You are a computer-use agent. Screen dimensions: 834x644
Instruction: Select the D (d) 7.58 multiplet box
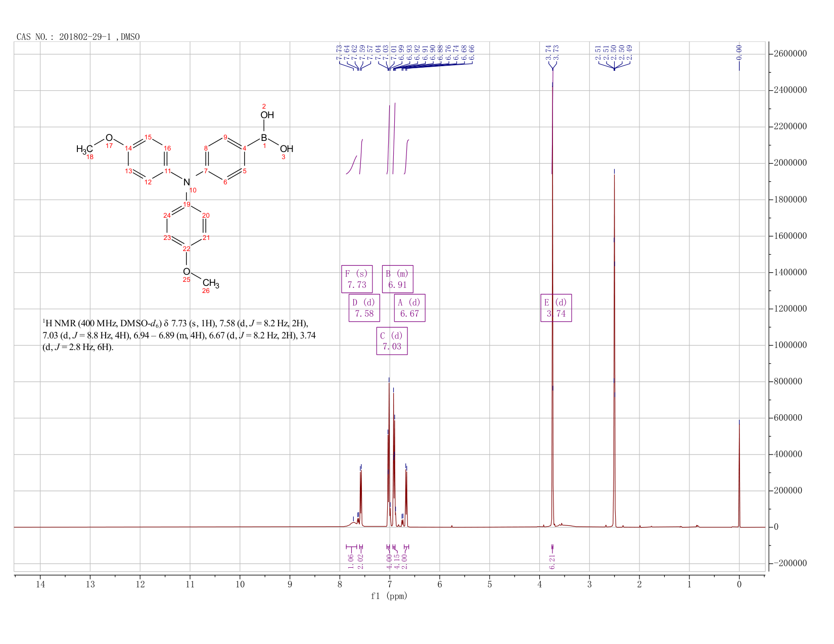tap(364, 308)
